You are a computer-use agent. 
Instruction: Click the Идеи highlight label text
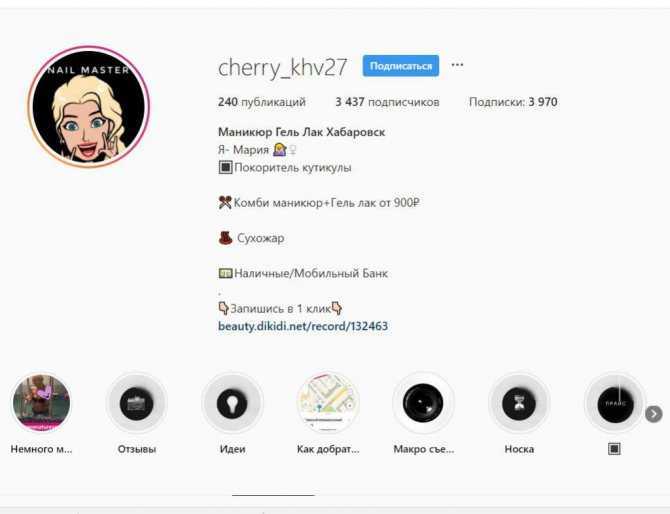point(232,449)
